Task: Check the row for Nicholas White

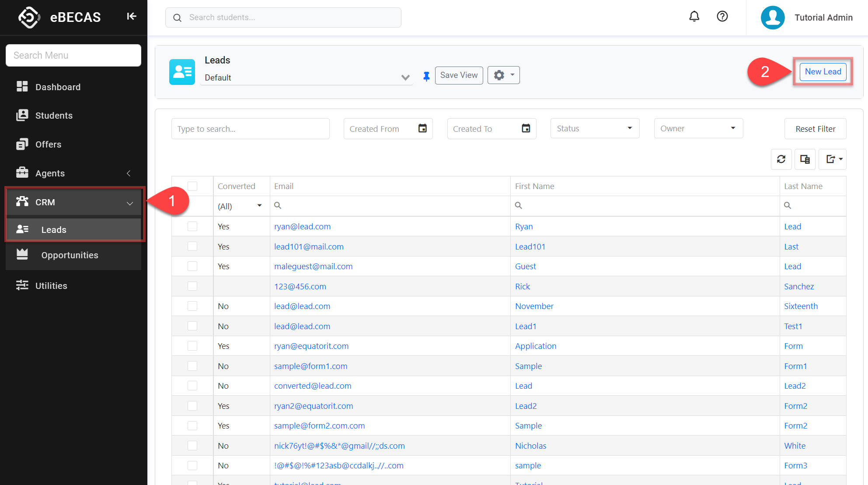Action: pyautogui.click(x=192, y=446)
